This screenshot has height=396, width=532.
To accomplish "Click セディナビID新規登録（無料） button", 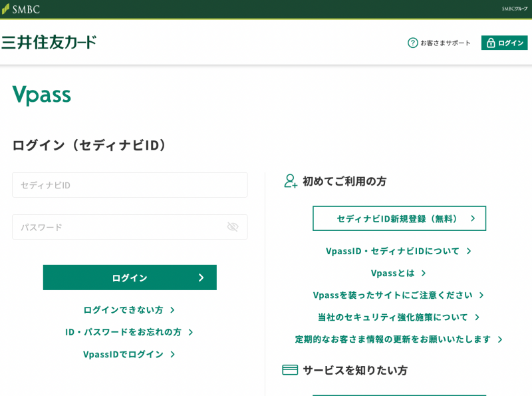I will click(399, 218).
